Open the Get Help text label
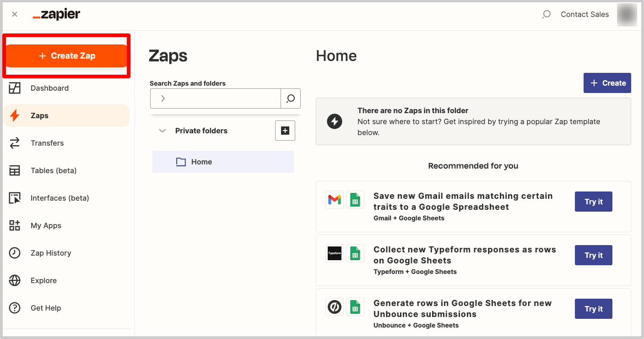Image resolution: width=644 pixels, height=339 pixels. (46, 308)
